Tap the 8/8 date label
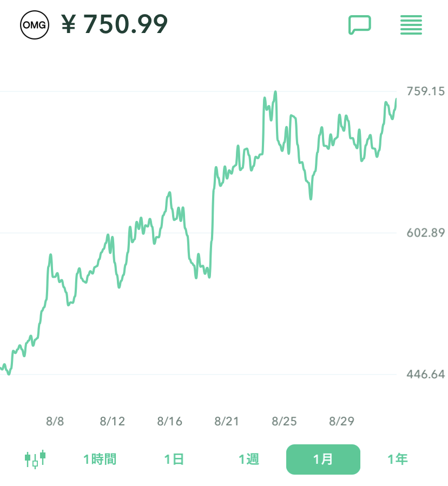 pos(55,422)
